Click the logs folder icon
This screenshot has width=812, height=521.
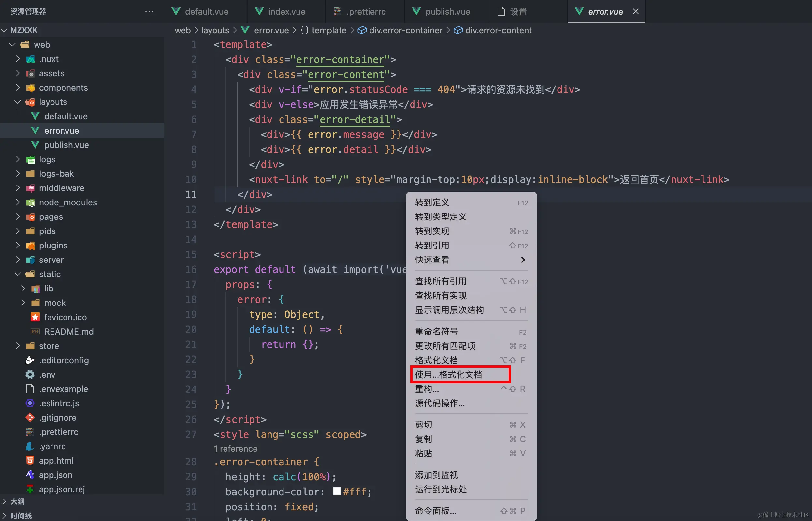(x=30, y=160)
